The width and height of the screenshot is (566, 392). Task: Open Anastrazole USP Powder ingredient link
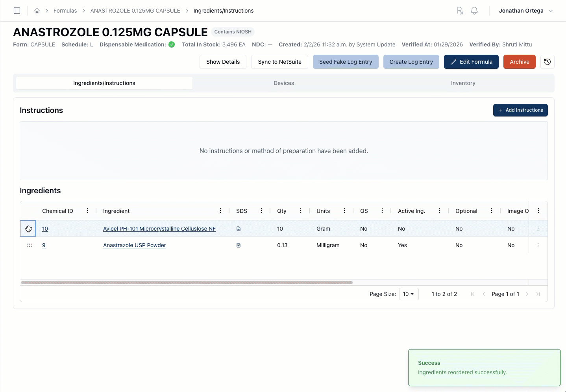135,245
